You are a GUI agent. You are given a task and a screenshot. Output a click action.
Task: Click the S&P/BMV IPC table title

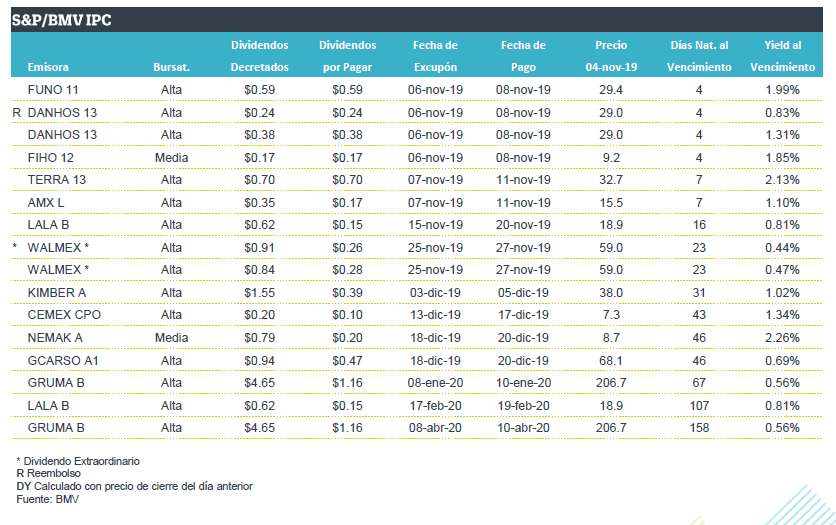61,20
